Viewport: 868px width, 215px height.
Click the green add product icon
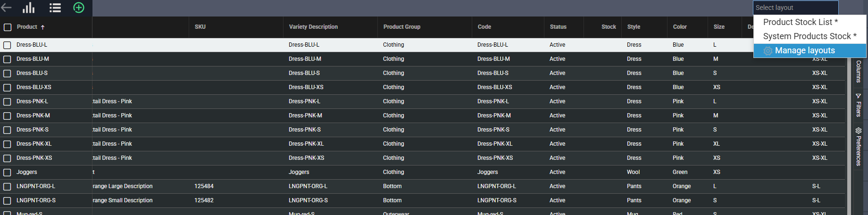pyautogui.click(x=79, y=8)
